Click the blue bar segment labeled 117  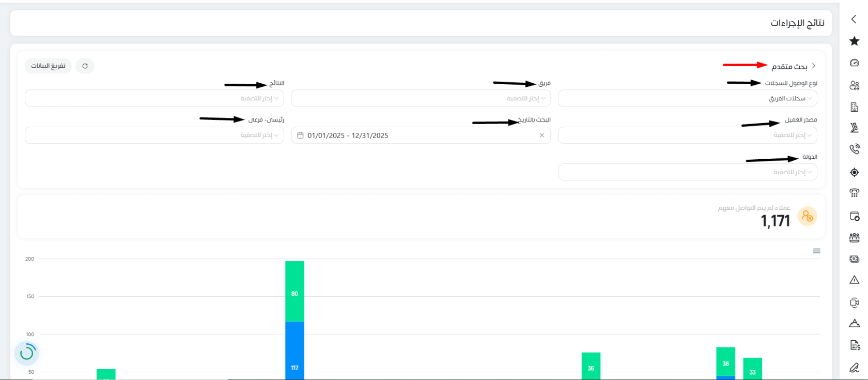click(x=295, y=351)
